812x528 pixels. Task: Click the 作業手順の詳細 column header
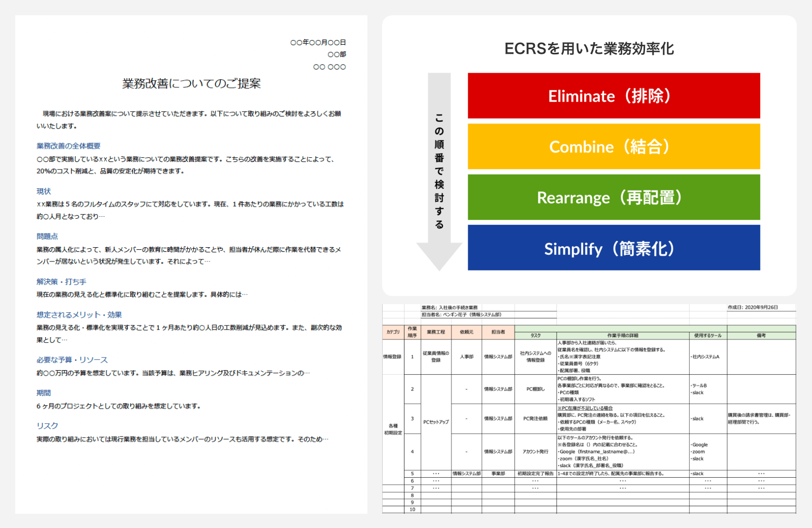click(x=623, y=336)
